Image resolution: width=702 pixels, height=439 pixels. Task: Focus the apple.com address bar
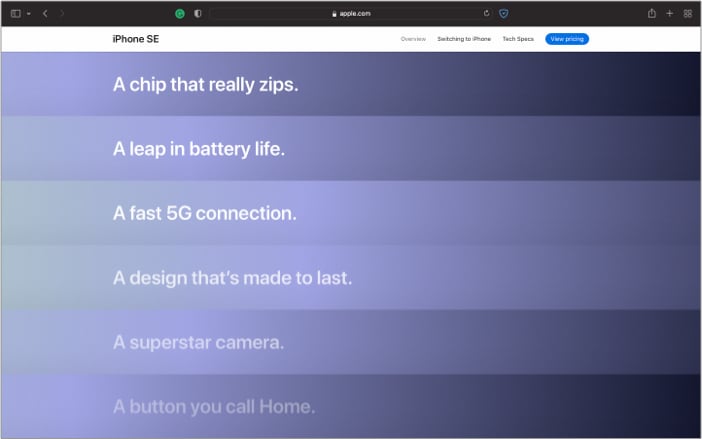[351, 13]
